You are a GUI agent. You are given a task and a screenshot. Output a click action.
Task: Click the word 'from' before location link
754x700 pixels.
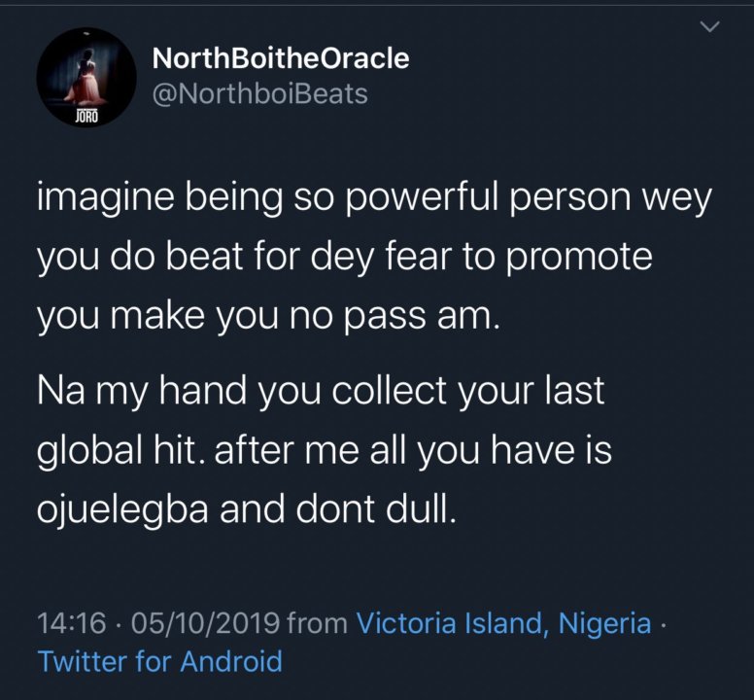point(318,623)
